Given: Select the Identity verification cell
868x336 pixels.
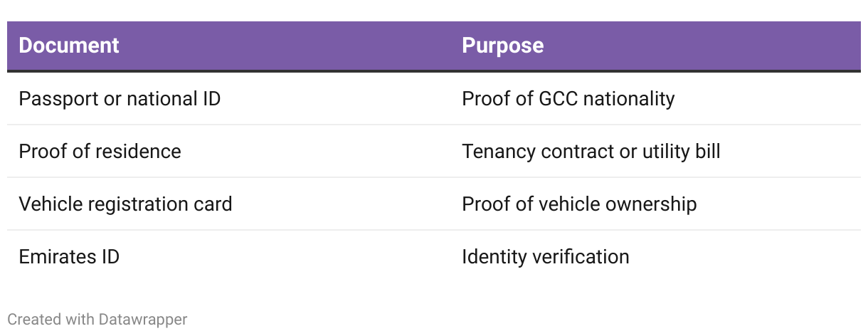Looking at the screenshot, I should coord(546,256).
